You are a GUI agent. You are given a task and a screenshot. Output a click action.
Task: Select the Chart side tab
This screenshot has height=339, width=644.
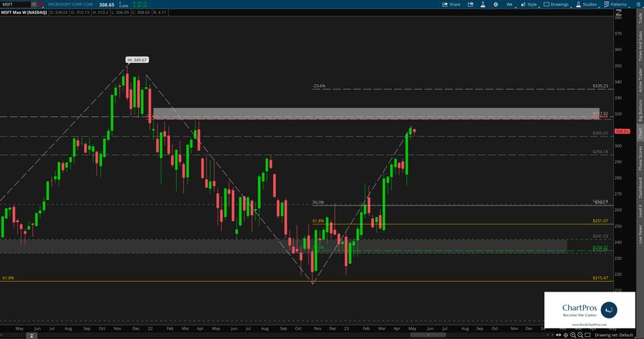[640, 134]
